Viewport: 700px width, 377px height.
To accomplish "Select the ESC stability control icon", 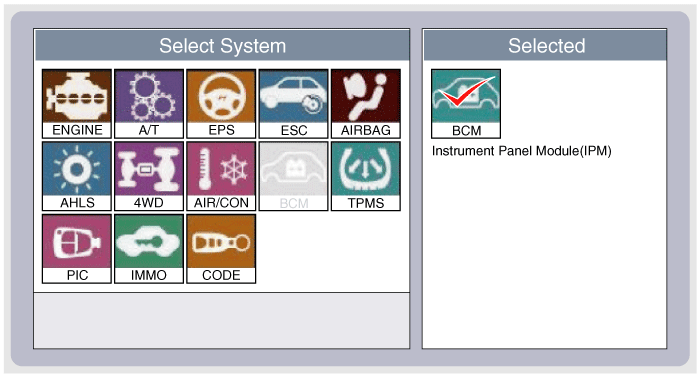I will point(294,104).
